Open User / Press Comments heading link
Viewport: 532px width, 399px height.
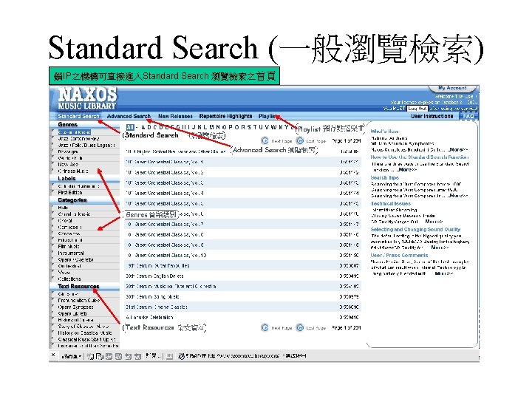tap(399, 255)
